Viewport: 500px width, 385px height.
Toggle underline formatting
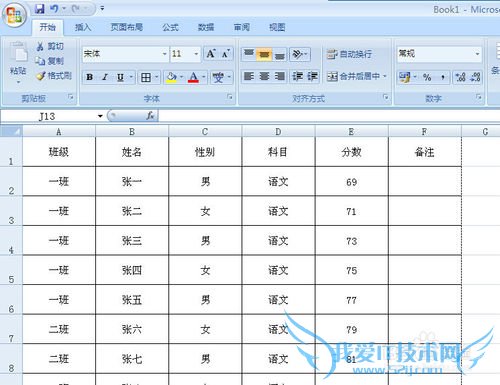pyautogui.click(x=120, y=77)
